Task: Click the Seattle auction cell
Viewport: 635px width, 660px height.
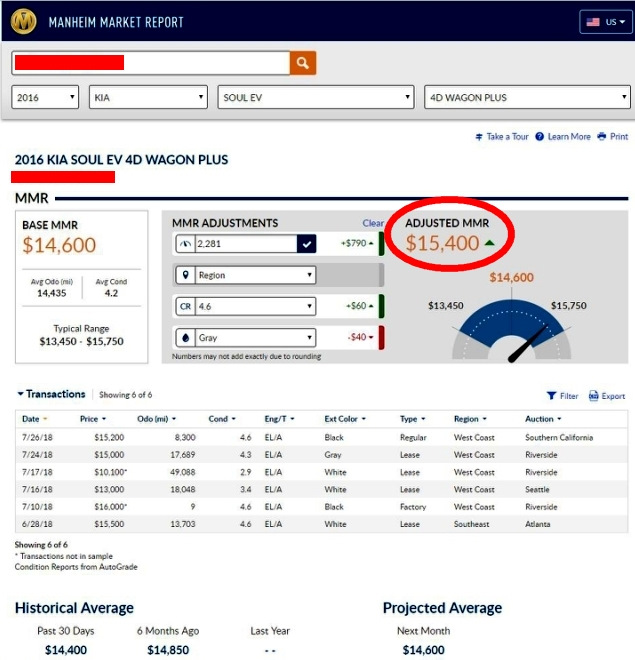Action: (x=537, y=490)
